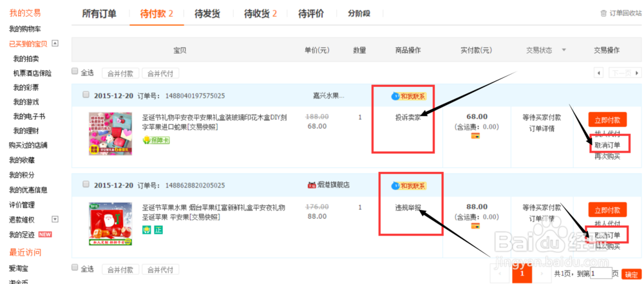Open 订单详情 for the 68.00 order
This screenshot has width=644, height=284.
[542, 128]
